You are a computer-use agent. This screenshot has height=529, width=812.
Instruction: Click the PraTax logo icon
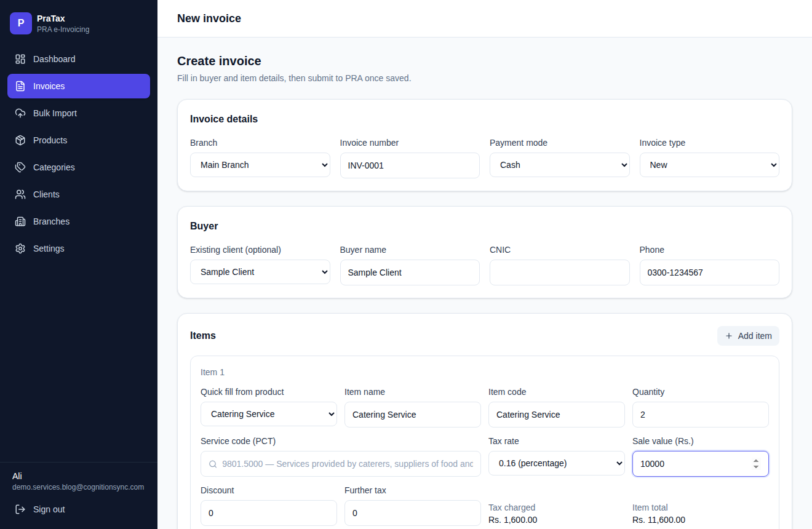pos(21,23)
